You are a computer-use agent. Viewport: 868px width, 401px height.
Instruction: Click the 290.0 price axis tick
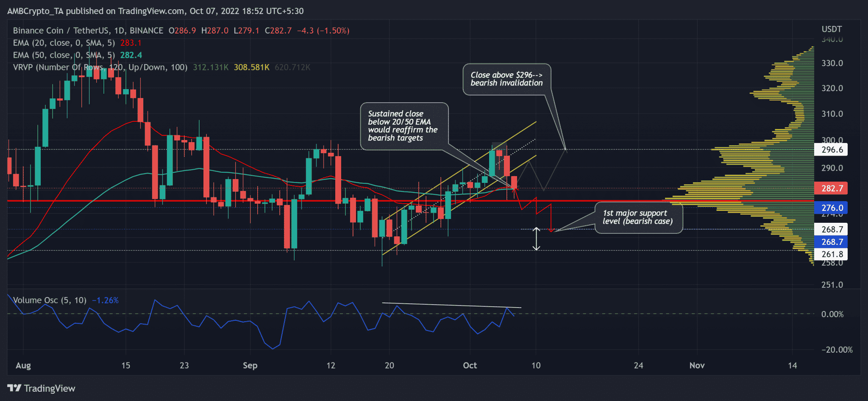tap(832, 168)
